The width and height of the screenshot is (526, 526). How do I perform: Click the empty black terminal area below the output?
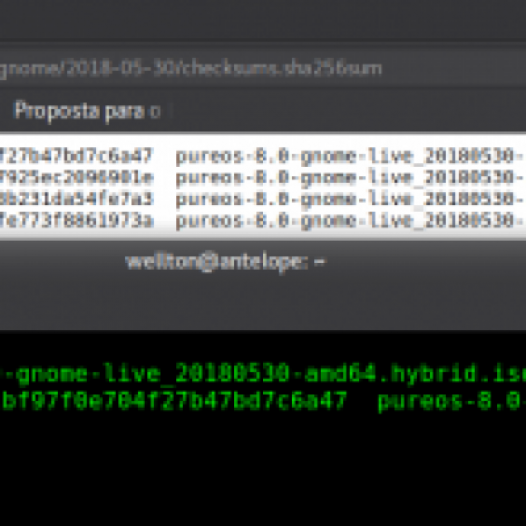pyautogui.click(x=263, y=470)
